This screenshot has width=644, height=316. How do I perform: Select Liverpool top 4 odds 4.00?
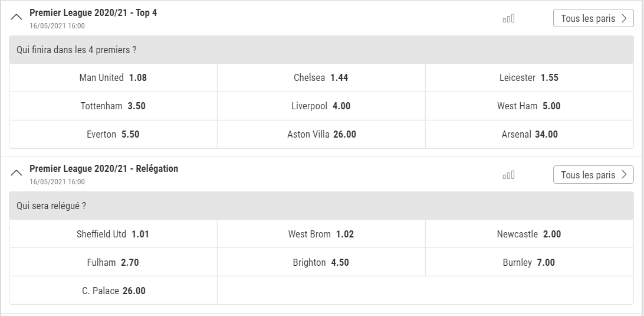(321, 106)
